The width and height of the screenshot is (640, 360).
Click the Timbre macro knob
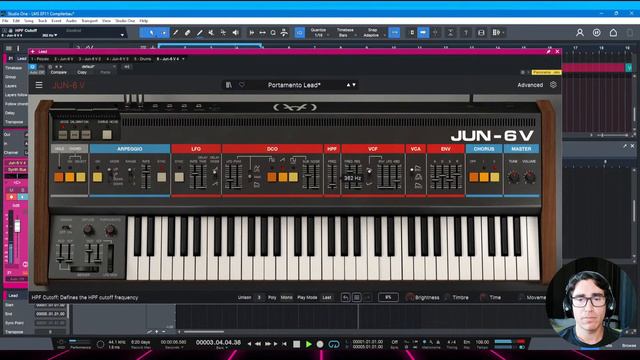click(447, 298)
